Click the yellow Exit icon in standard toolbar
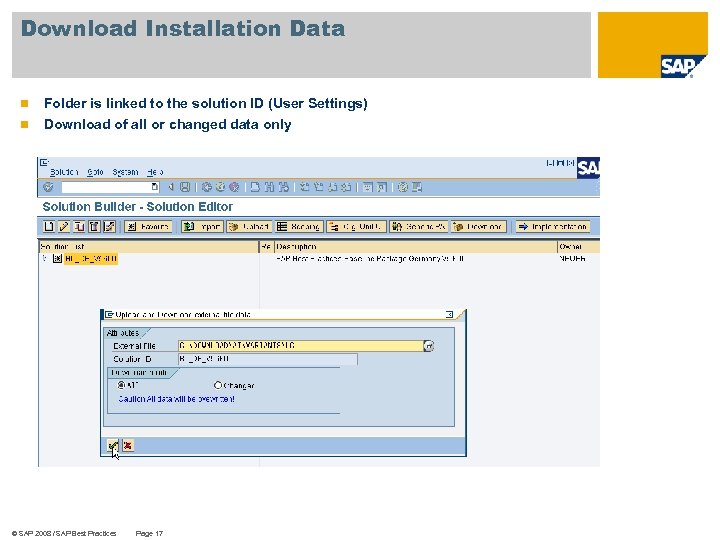 pos(220,187)
